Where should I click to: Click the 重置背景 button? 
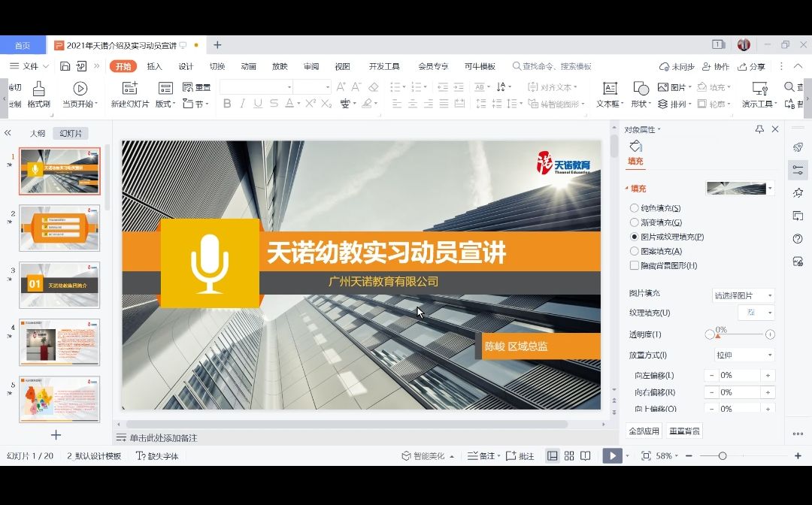point(684,431)
